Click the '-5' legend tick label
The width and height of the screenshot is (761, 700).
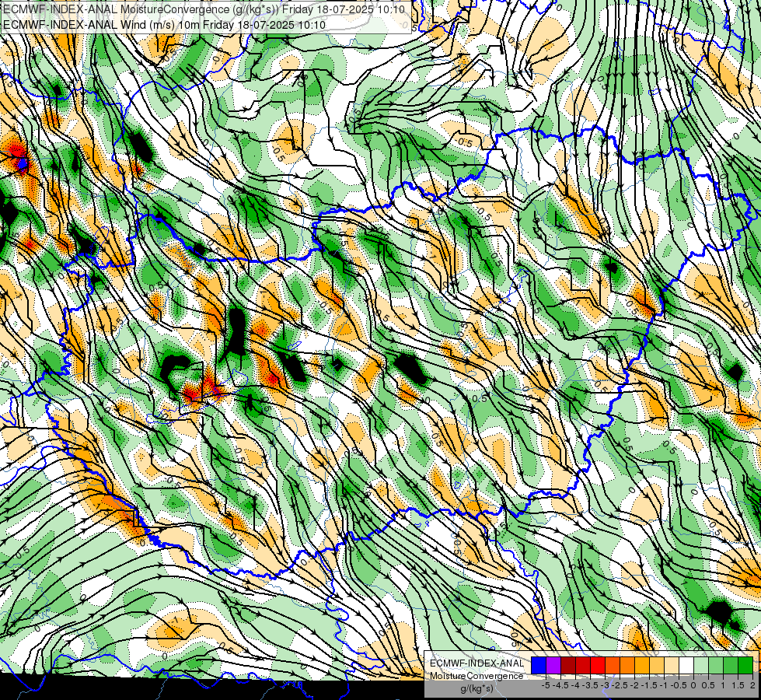point(546,685)
